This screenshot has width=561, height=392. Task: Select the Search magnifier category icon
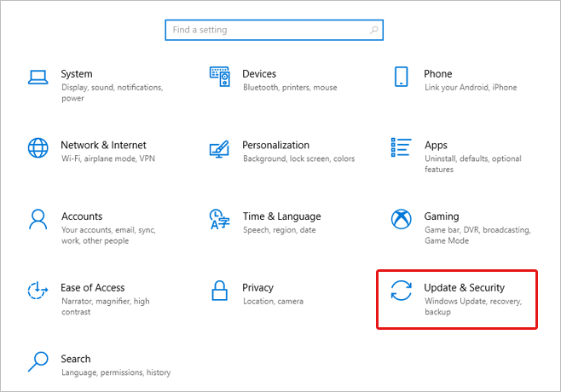[38, 361]
